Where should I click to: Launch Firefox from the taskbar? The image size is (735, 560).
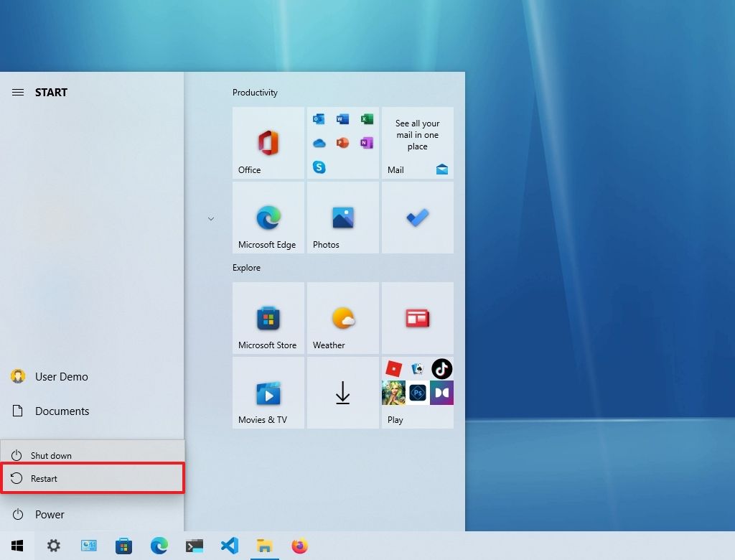pyautogui.click(x=299, y=546)
